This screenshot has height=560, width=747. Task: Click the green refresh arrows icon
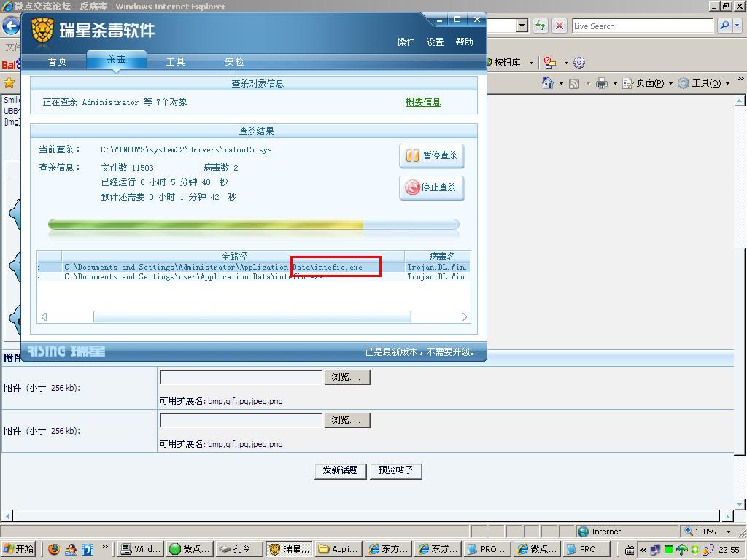coord(541,26)
